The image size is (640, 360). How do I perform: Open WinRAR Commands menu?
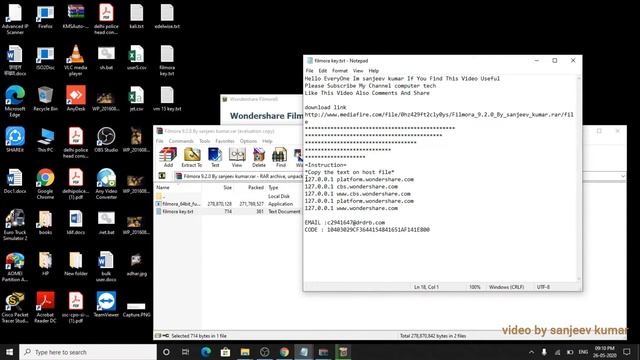click(181, 141)
